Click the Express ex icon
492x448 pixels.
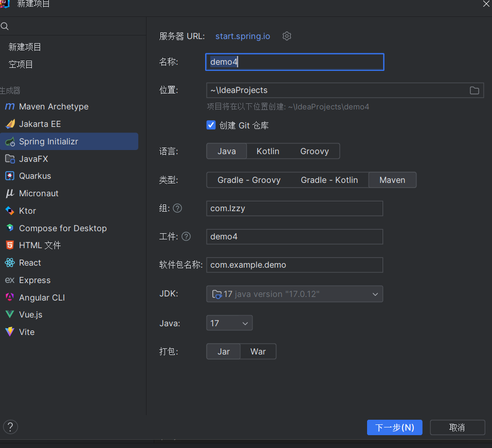click(x=10, y=281)
